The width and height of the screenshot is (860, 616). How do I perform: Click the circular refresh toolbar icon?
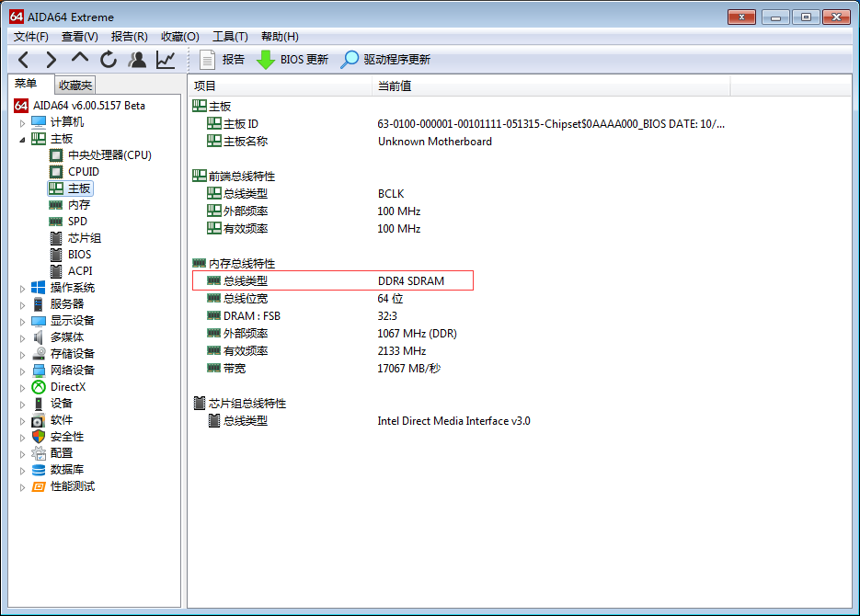[x=109, y=60]
